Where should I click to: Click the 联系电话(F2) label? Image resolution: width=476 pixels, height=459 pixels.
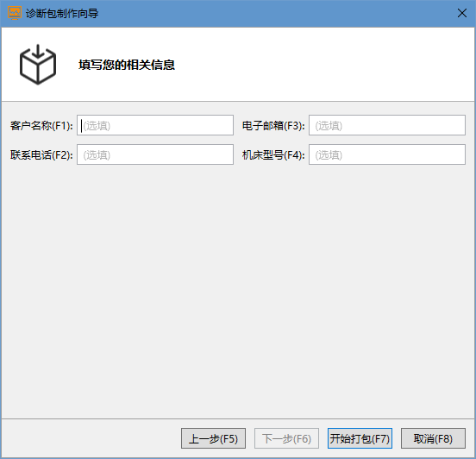tap(41, 155)
